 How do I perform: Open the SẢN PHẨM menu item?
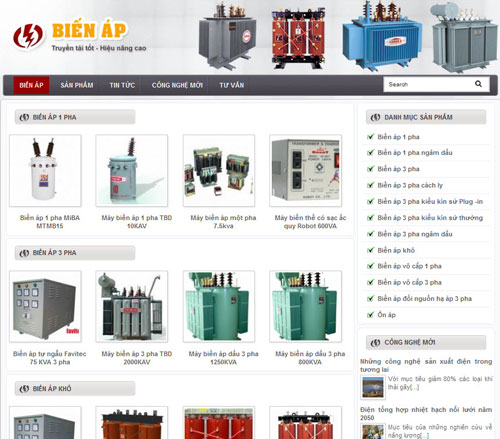point(77,85)
